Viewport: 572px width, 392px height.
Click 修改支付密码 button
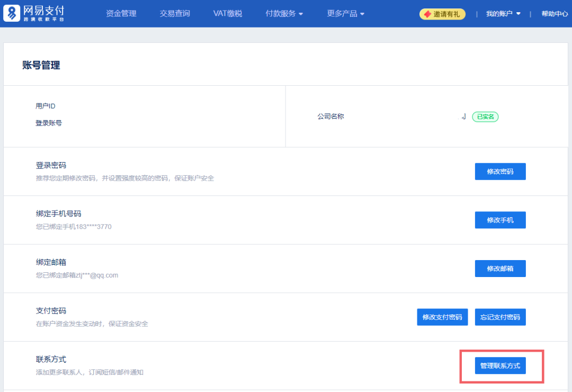coord(442,317)
